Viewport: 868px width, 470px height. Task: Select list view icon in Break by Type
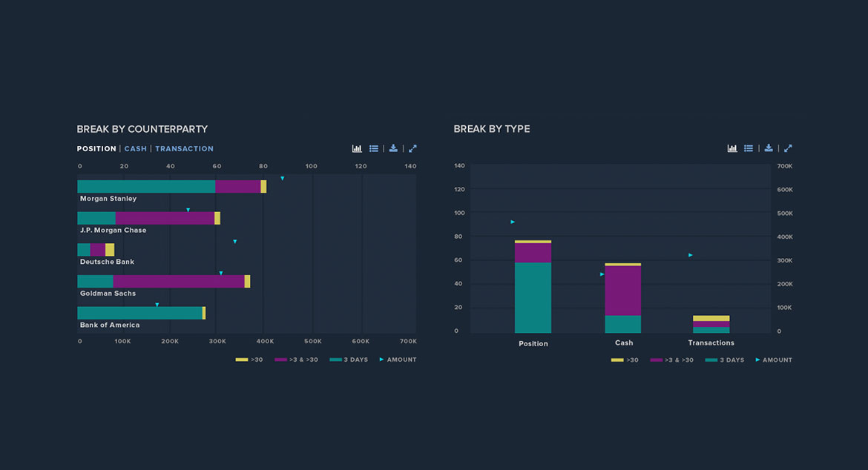tap(749, 148)
